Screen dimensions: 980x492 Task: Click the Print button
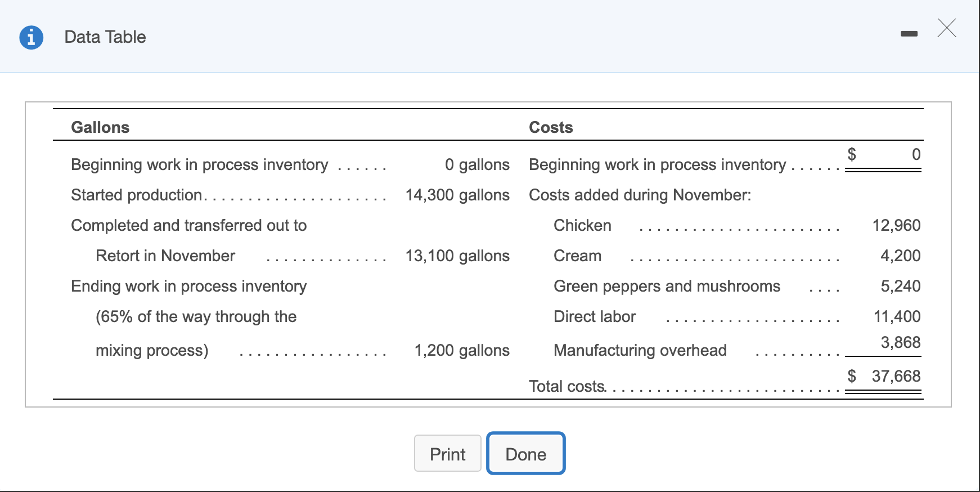coord(447,454)
